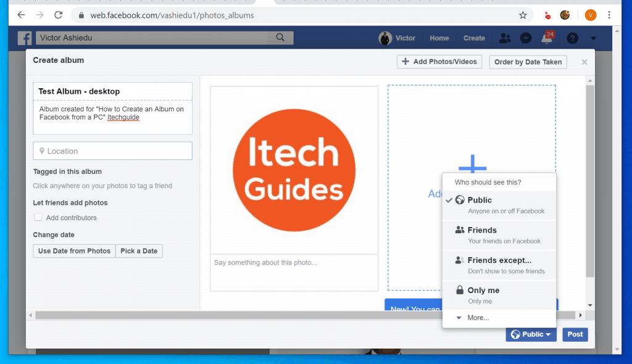
Task: Toggle the Public privacy dropdown button
Action: [x=531, y=334]
